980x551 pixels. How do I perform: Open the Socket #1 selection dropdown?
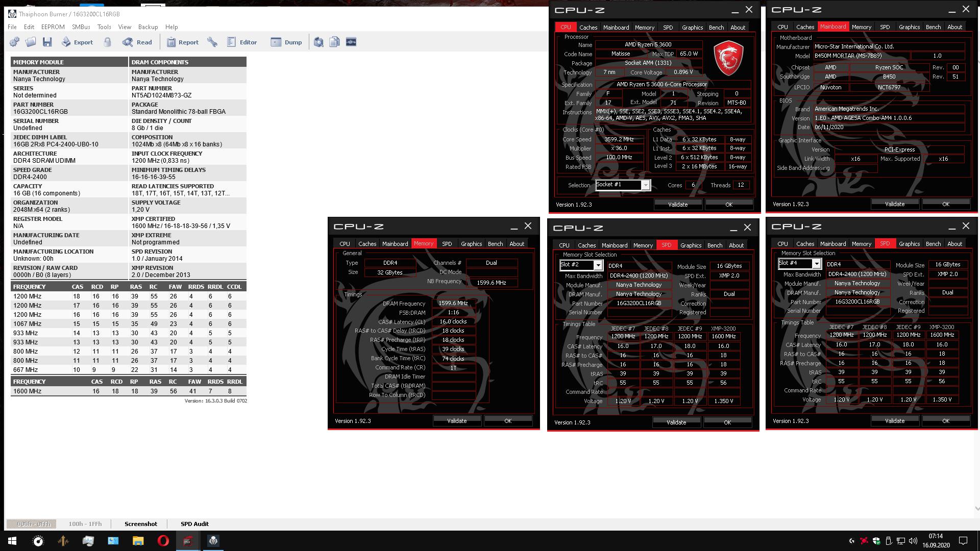pyautogui.click(x=645, y=185)
